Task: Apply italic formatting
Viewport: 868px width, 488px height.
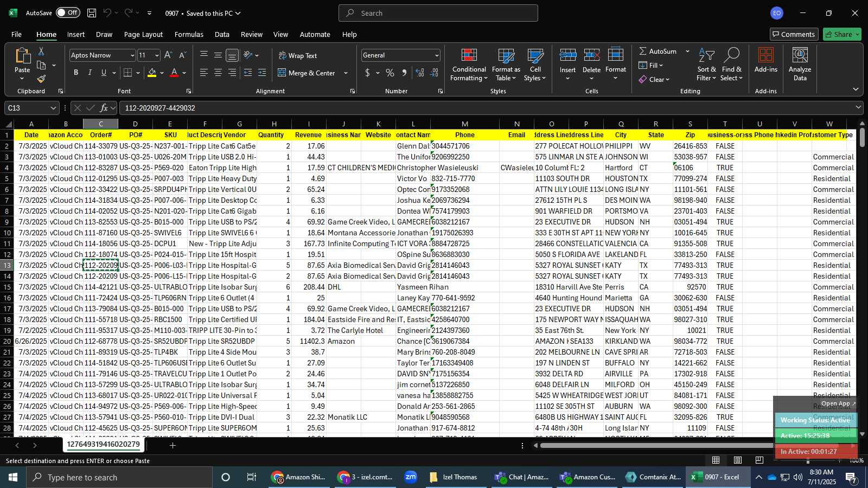Action: pyautogui.click(x=90, y=73)
